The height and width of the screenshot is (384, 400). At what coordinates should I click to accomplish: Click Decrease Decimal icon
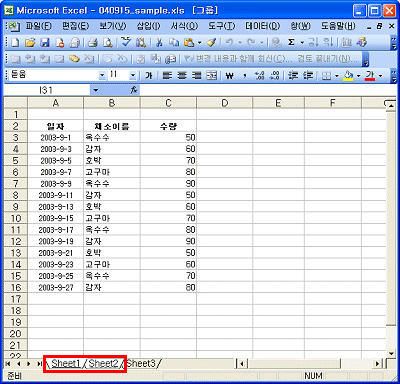click(274, 76)
